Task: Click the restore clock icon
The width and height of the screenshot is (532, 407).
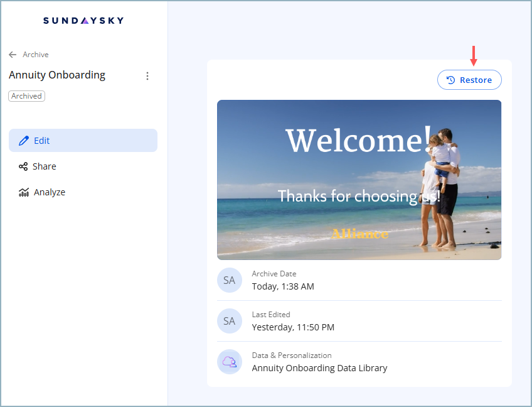Action: click(450, 80)
